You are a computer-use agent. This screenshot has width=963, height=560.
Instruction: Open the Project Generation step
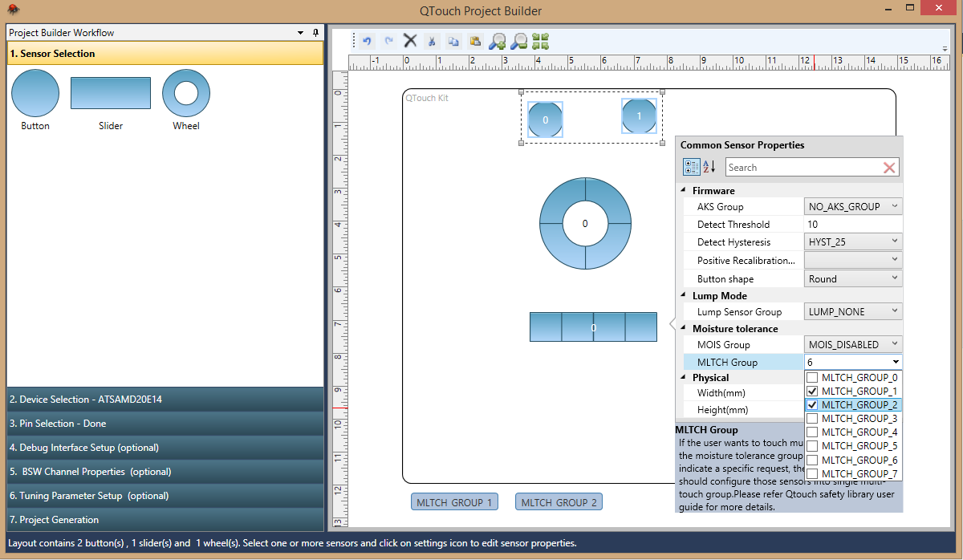tap(165, 519)
